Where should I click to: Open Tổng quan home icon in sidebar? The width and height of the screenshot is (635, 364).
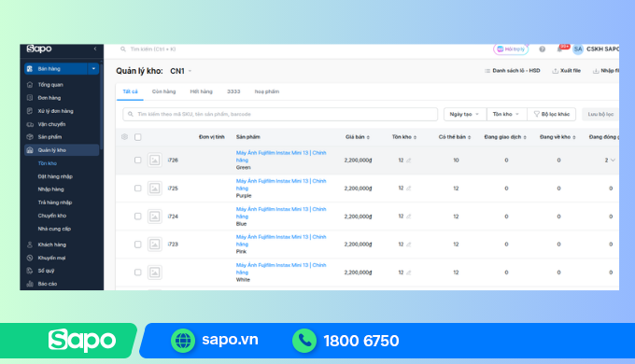[x=30, y=85]
